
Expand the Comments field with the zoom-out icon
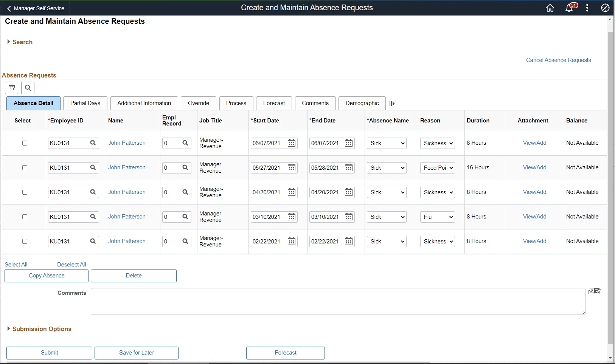point(592,291)
